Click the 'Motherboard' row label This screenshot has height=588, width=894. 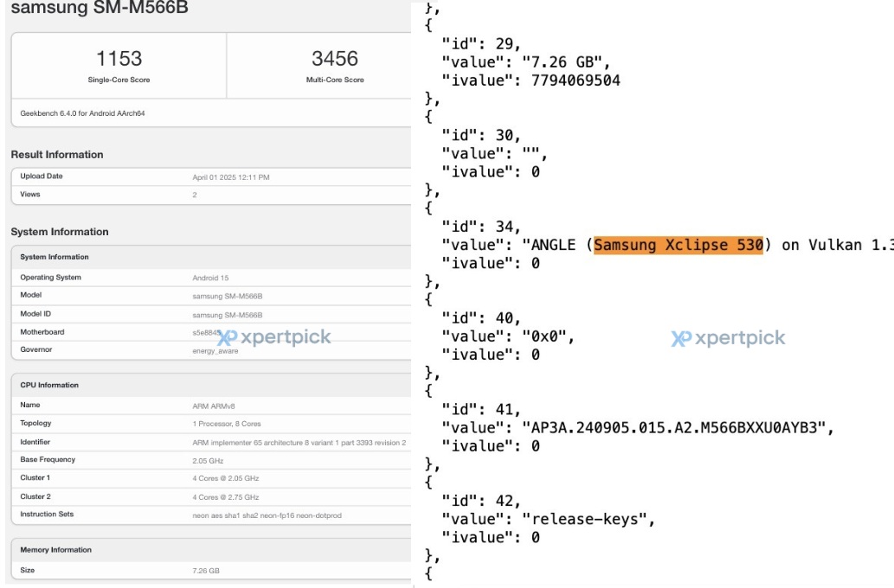click(x=42, y=332)
